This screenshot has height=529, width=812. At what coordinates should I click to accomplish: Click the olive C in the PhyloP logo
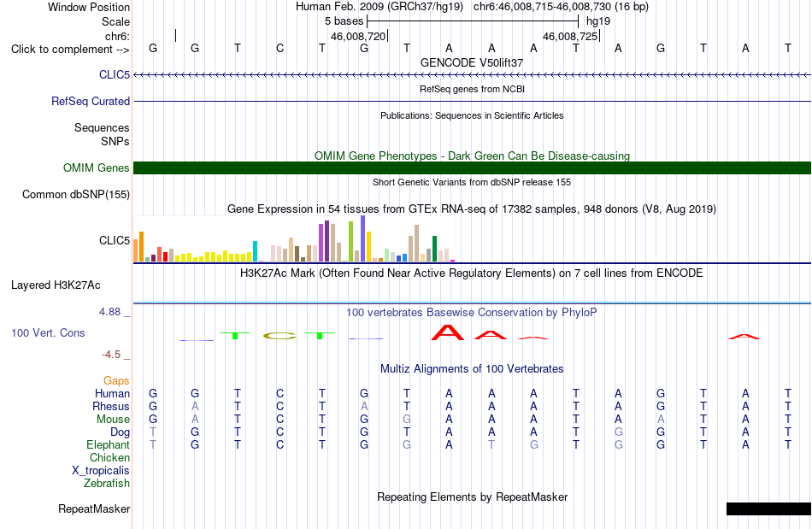279,336
